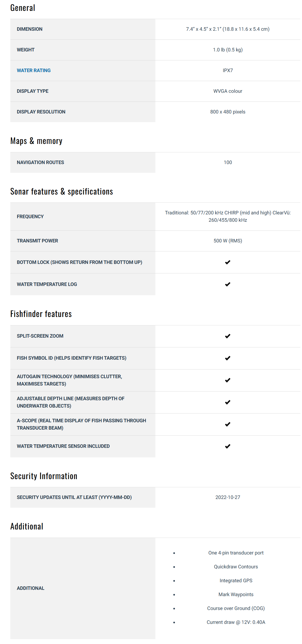This screenshot has width=302, height=644.
Task: Click the Water Temperature Sensor Included checkmark
Action: click(228, 446)
